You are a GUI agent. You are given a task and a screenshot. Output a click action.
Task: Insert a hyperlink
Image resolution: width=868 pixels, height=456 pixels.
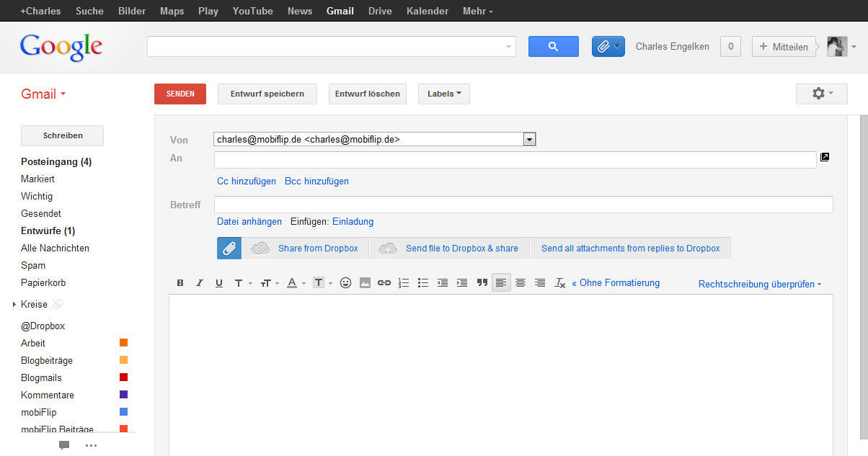[x=384, y=283]
